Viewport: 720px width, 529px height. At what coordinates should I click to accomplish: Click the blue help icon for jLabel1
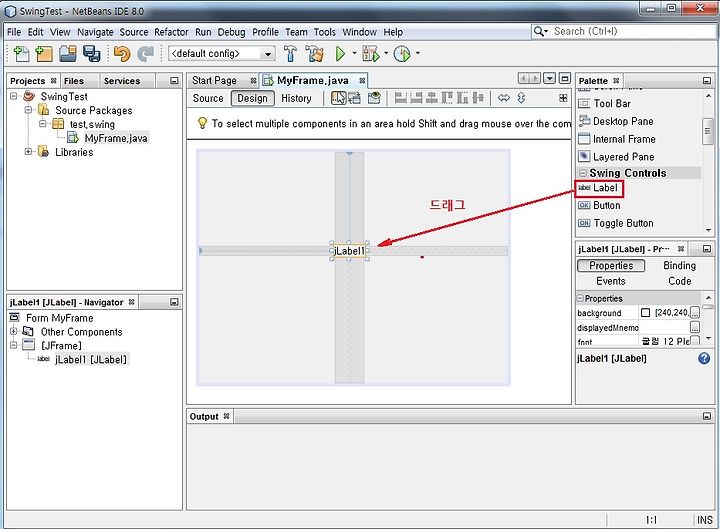tap(703, 358)
